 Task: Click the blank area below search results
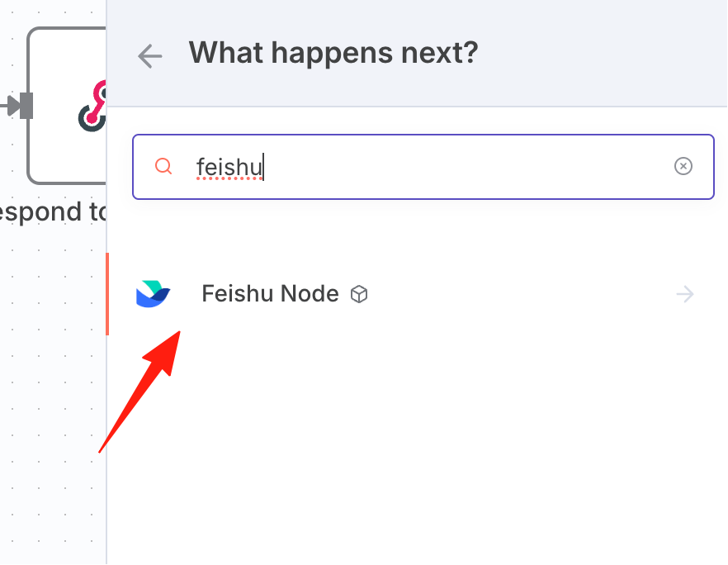[417, 446]
